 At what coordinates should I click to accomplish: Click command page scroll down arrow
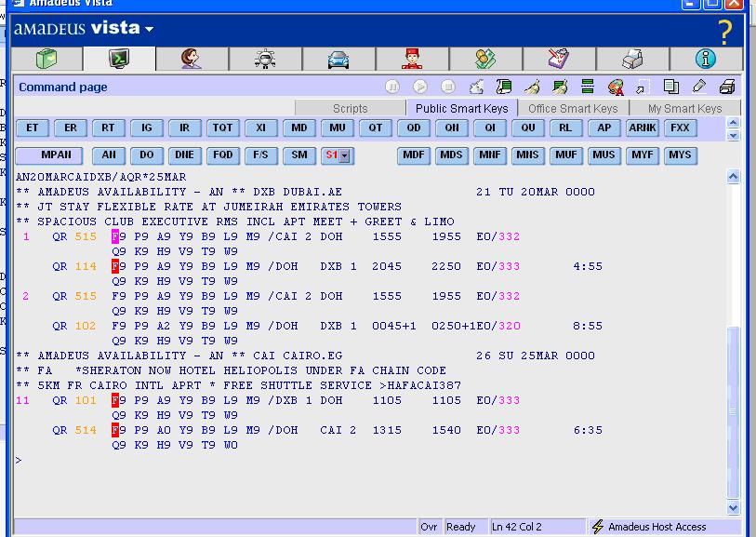coord(734,507)
